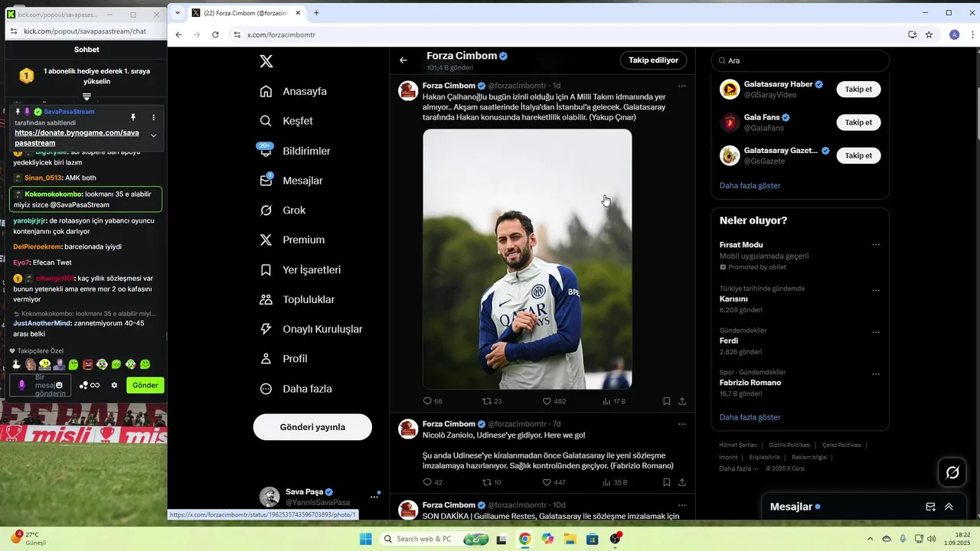The image size is (980, 551).
Task: Repost the post with 23 reposts
Action: [492, 401]
